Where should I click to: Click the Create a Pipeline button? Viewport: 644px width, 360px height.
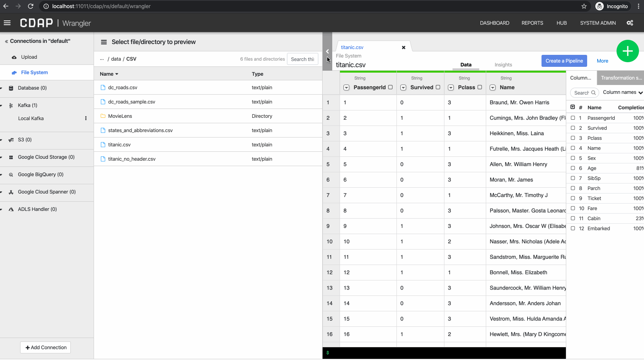[x=564, y=61]
